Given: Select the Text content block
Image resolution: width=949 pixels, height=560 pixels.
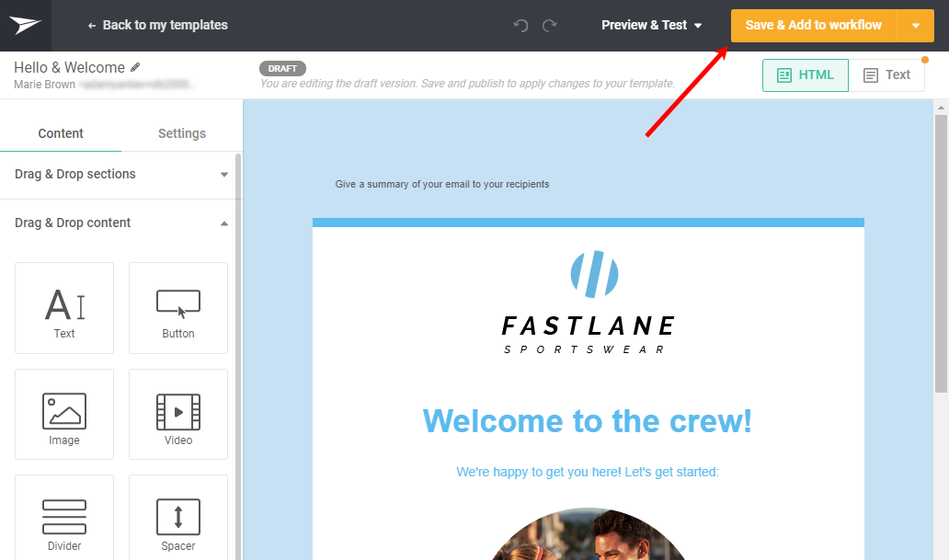Looking at the screenshot, I should click(x=64, y=307).
